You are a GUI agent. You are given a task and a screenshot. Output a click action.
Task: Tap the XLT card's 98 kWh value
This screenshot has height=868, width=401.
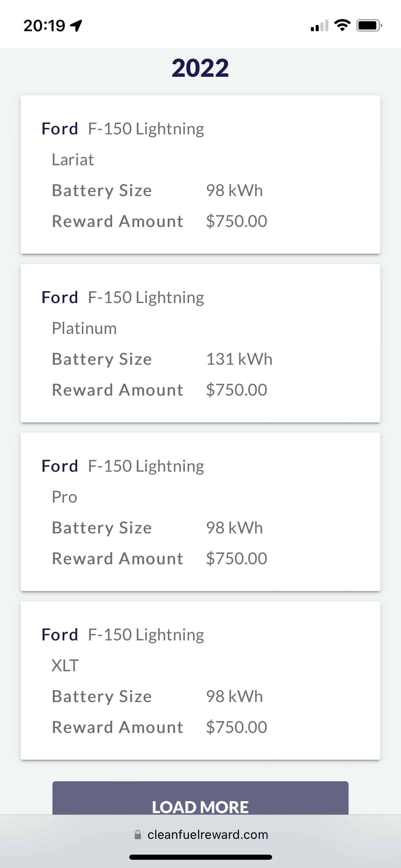234,697
